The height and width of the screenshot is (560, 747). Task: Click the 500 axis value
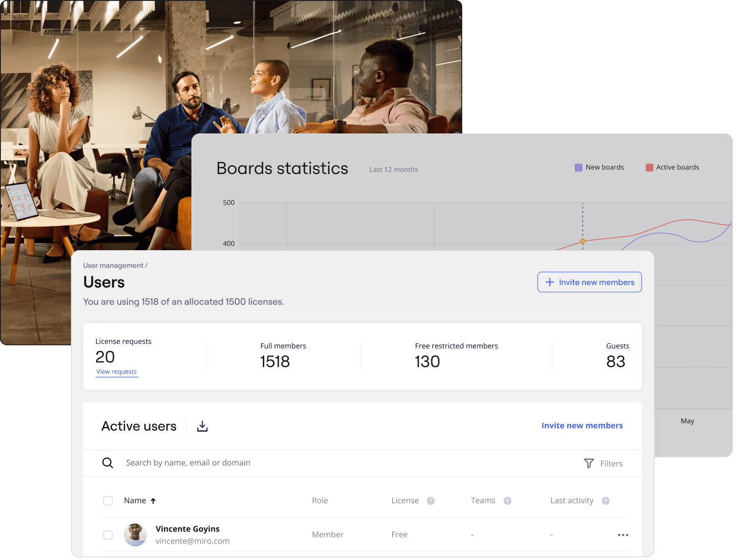[229, 203]
